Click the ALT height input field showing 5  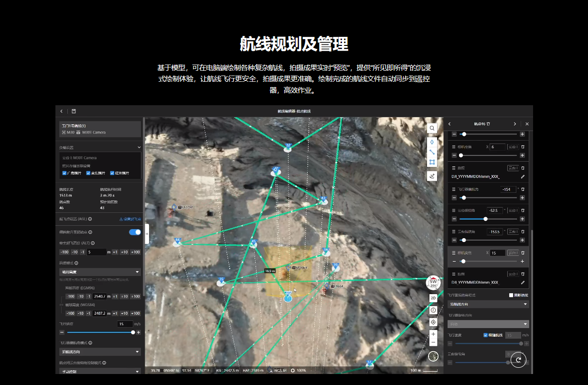click(96, 252)
